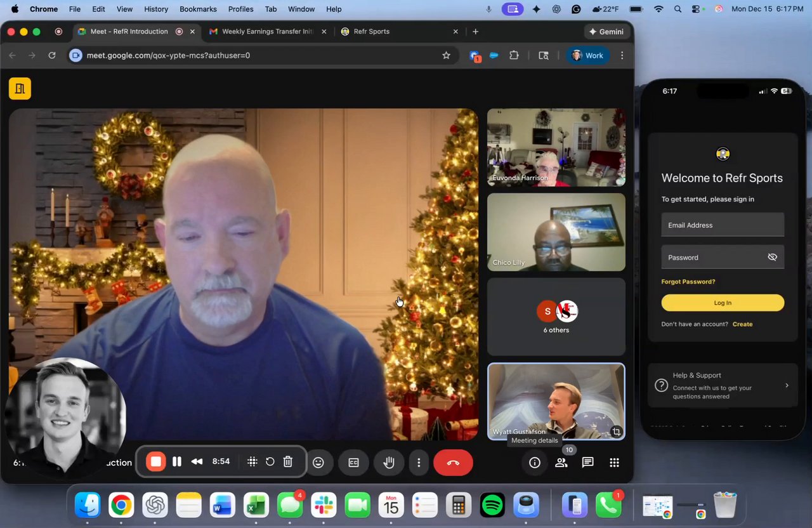Open ChatGPT from the dock
Viewport: 812px width, 528px height.
155,506
